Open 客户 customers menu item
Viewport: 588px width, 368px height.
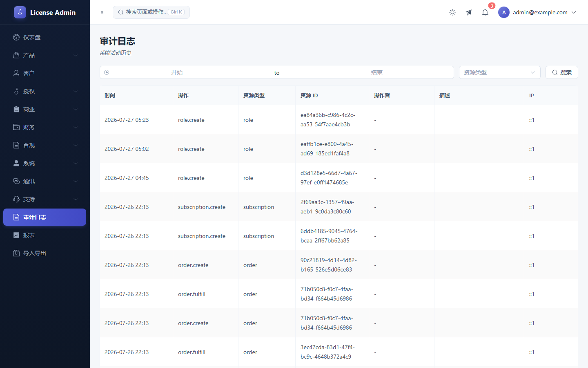click(x=45, y=73)
